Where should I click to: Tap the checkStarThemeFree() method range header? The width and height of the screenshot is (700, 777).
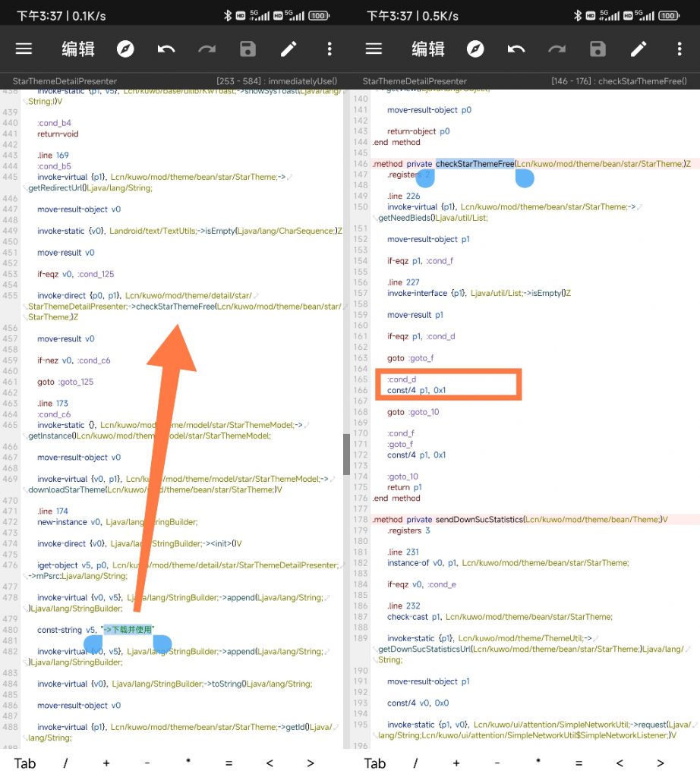point(618,81)
